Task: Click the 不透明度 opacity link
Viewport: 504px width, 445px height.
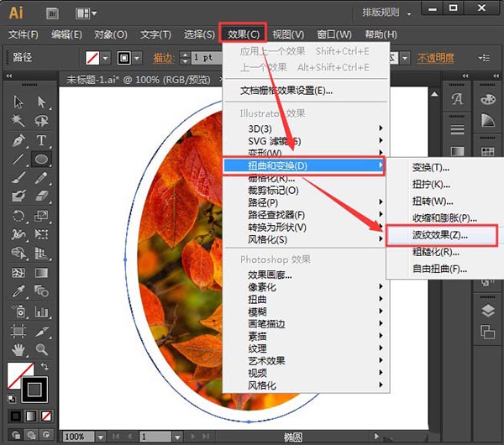Action: [435, 58]
